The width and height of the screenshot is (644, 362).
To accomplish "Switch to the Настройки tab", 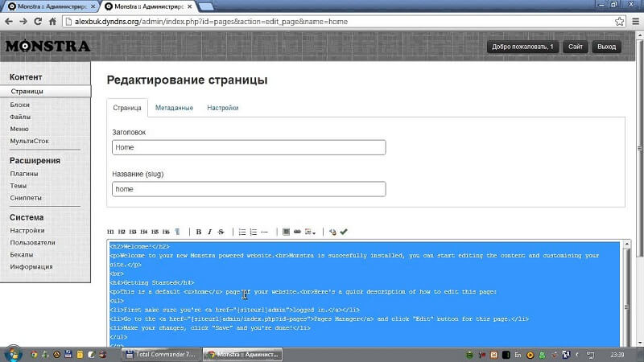I will click(x=223, y=108).
